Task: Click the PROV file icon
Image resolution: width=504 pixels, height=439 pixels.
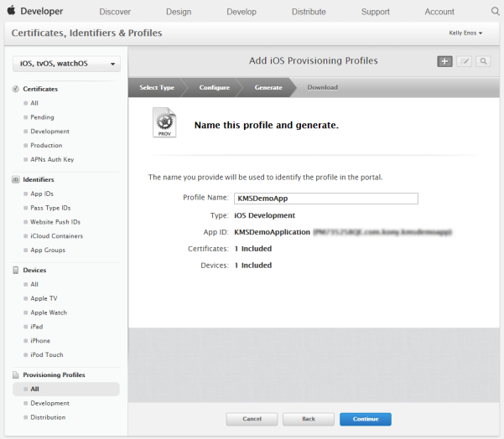Action: tap(164, 122)
